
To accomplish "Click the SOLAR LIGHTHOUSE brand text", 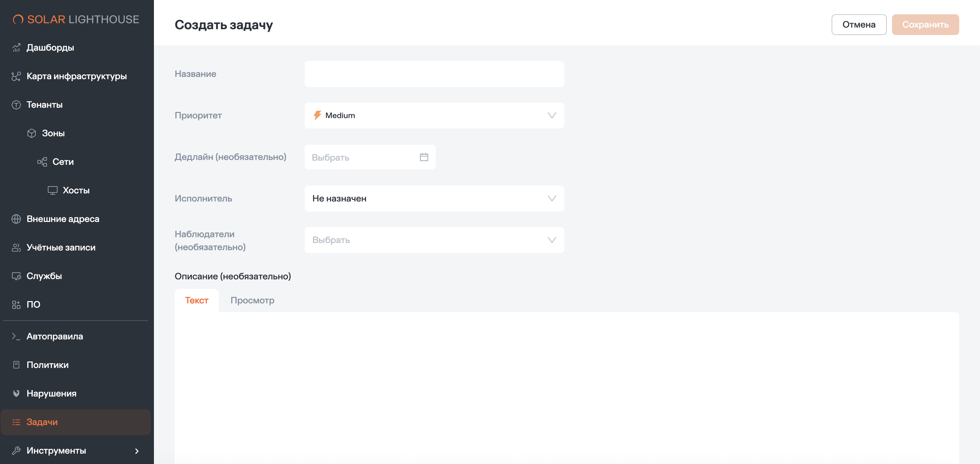I will click(x=83, y=19).
